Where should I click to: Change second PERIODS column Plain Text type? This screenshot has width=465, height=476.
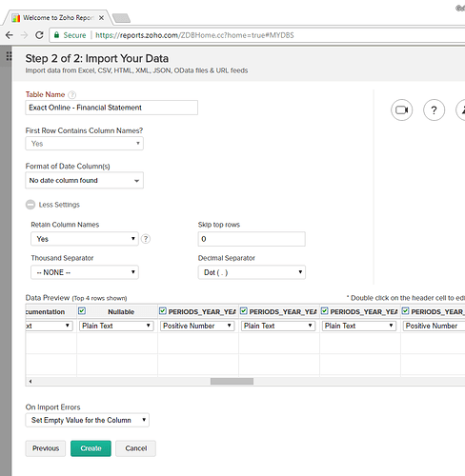[278, 326]
